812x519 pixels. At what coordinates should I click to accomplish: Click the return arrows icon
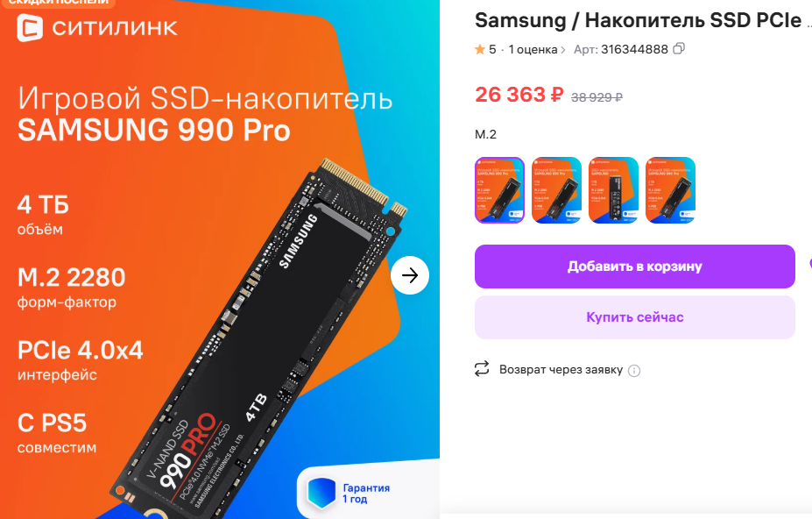[x=482, y=368]
